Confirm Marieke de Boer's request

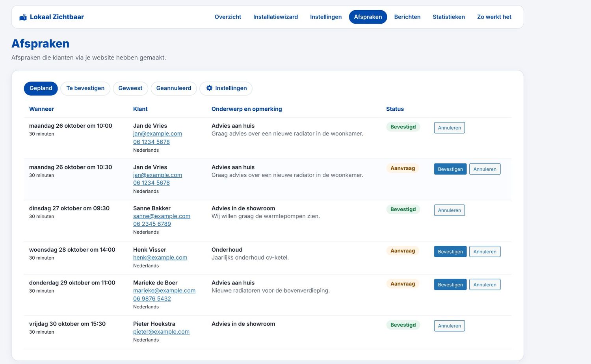[x=450, y=285]
